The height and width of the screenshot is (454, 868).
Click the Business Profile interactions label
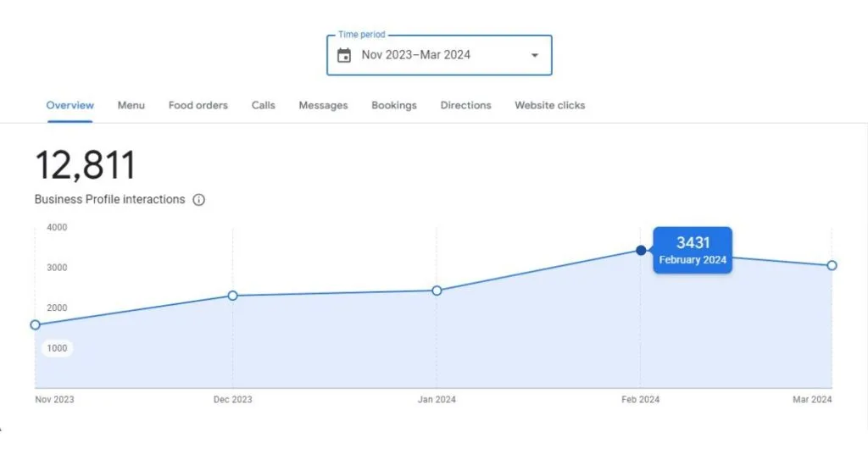pyautogui.click(x=109, y=200)
